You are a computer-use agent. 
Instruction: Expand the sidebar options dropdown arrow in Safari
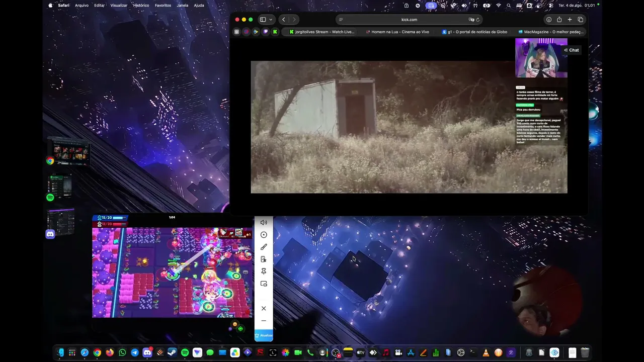[x=271, y=20]
